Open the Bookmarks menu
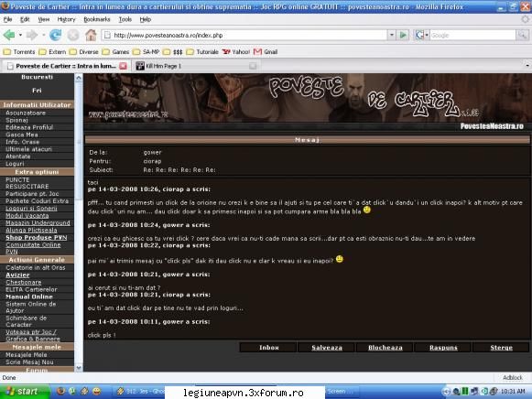Image resolution: width=532 pixels, height=399 pixels. tap(97, 19)
